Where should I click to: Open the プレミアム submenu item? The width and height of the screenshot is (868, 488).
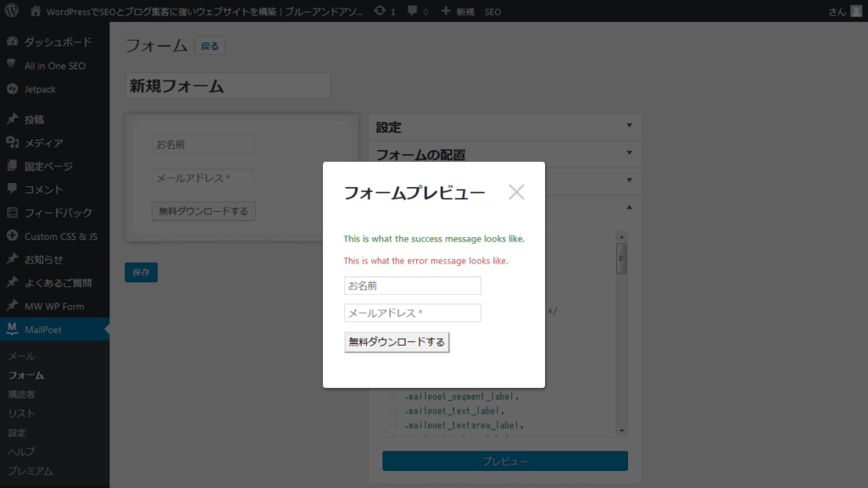[x=31, y=471]
